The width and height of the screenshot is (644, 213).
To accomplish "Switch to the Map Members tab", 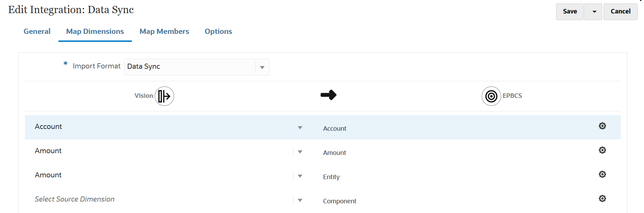I will pyautogui.click(x=164, y=31).
